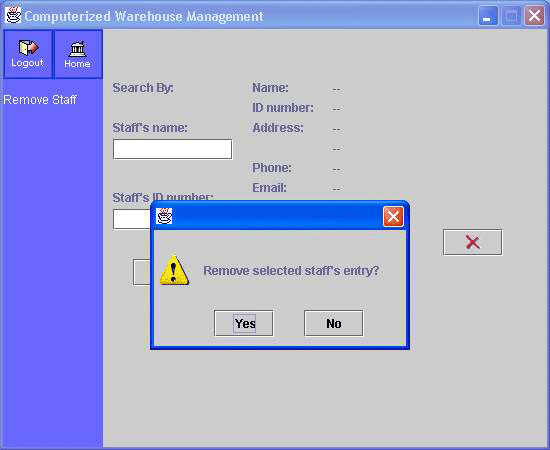Select Remove Staff in the sidebar
The width and height of the screenshot is (550, 450).
tap(40, 100)
